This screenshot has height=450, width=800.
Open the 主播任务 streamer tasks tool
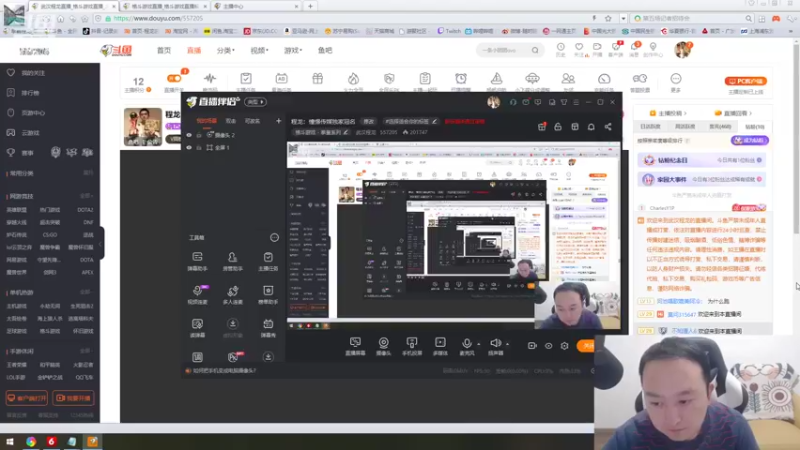[268, 261]
